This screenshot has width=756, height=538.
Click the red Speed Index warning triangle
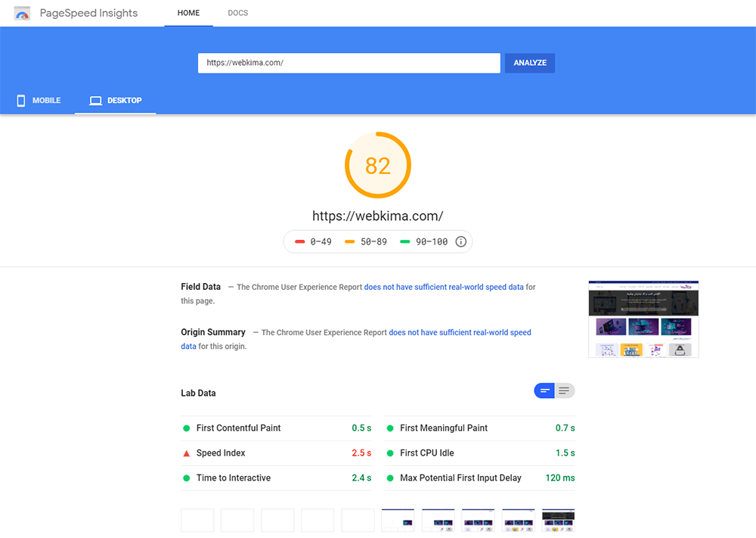[187, 453]
